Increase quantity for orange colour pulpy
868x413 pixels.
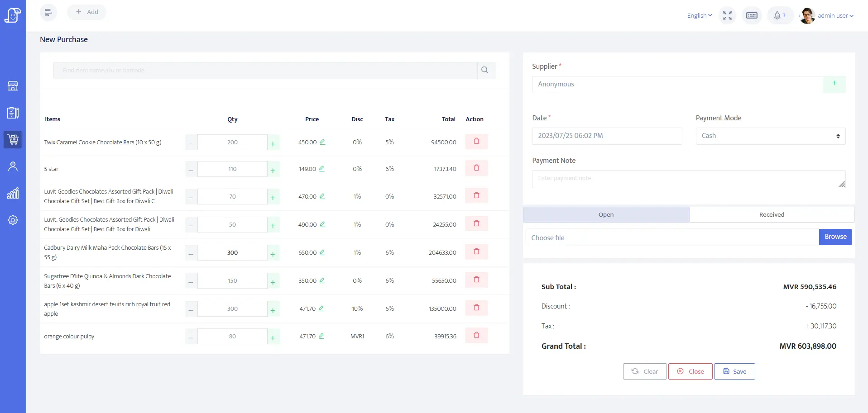click(273, 337)
